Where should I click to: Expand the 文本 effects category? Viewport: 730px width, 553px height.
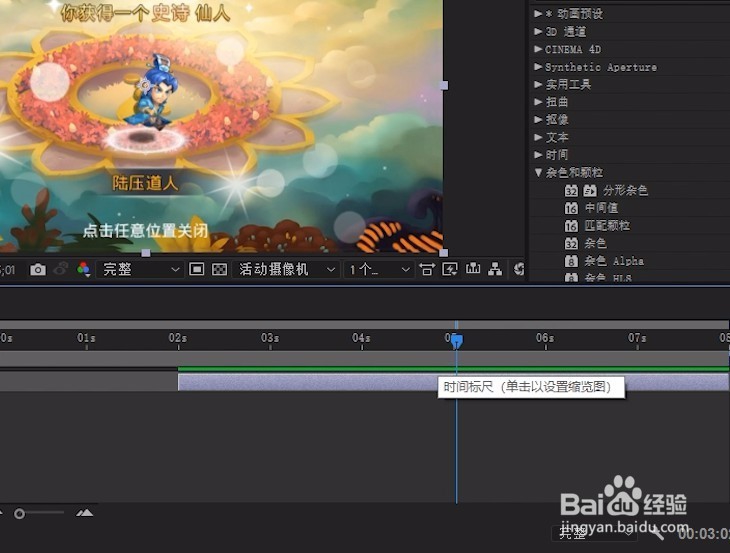tap(538, 137)
